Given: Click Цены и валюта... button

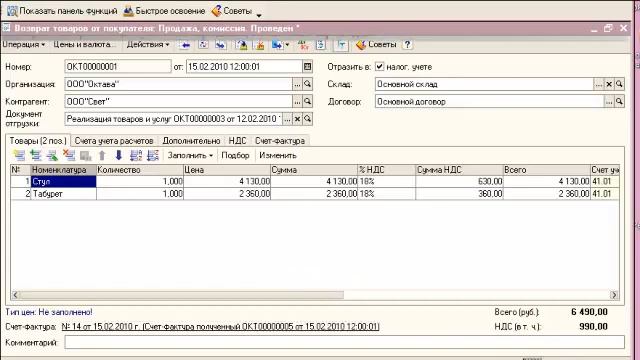Looking at the screenshot, I should (84, 44).
